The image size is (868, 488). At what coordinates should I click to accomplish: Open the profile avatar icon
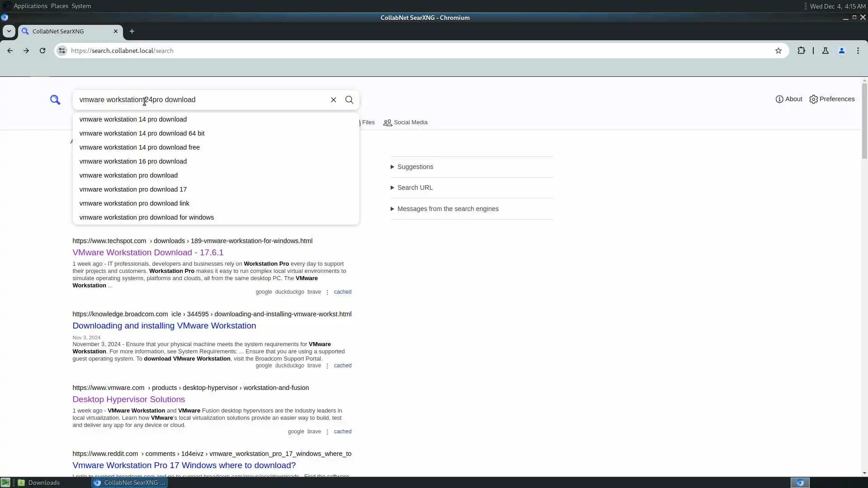click(841, 51)
